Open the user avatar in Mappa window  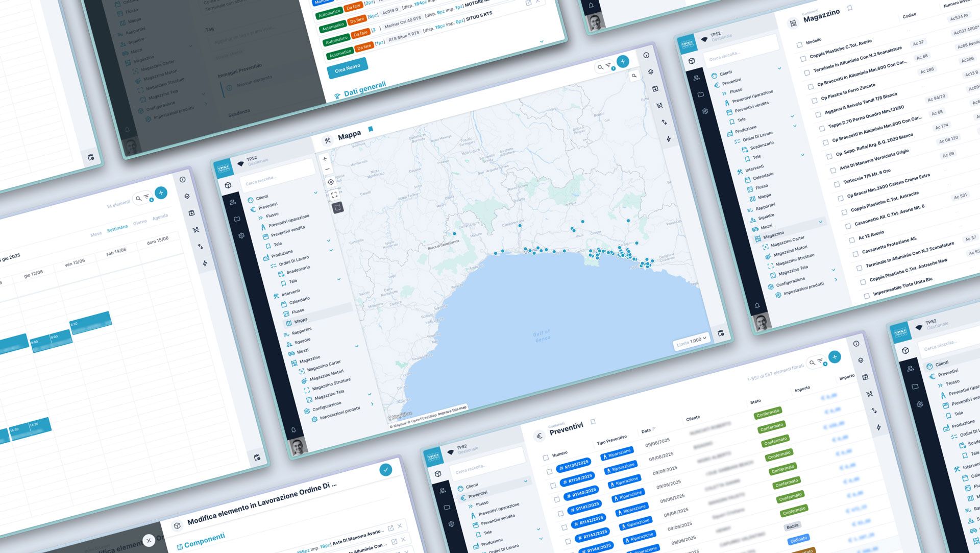point(298,447)
